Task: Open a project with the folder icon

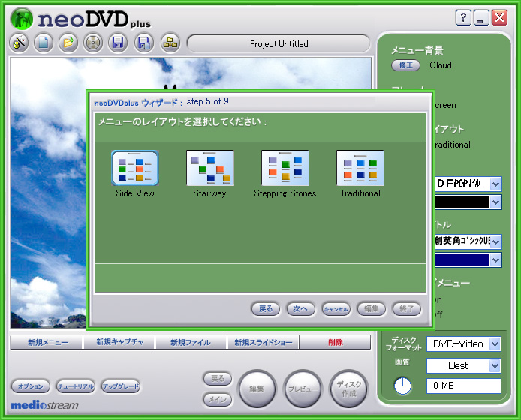Action: point(68,43)
